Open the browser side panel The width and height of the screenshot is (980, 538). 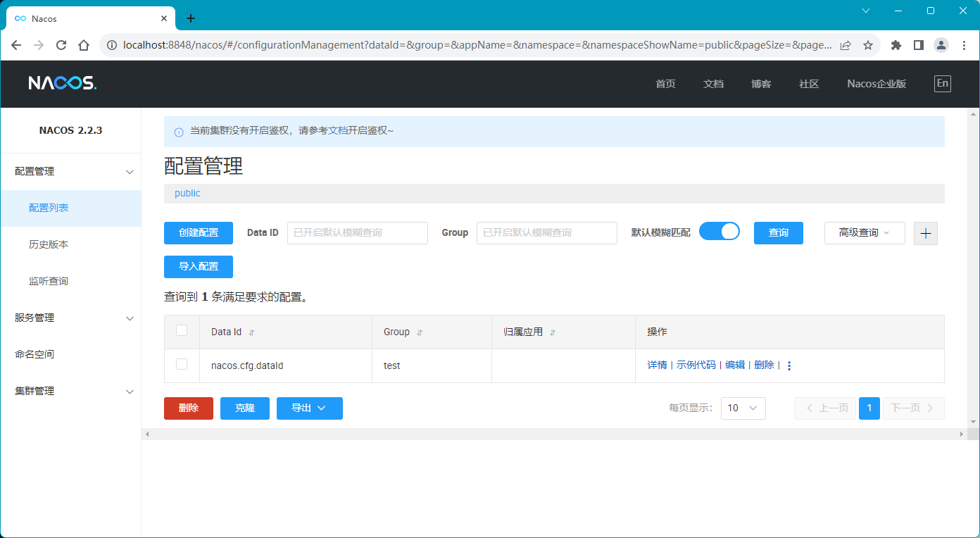(x=919, y=45)
